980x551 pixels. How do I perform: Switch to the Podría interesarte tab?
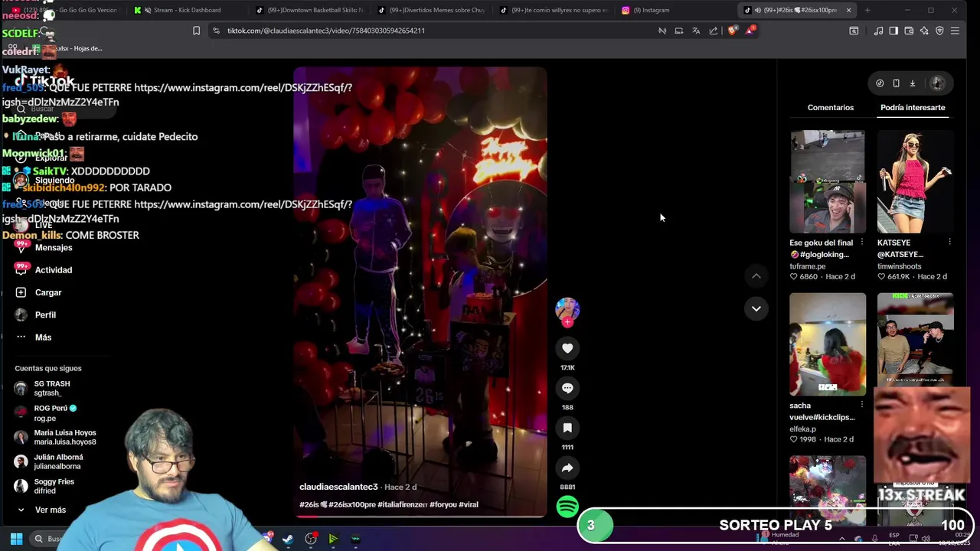coord(913,108)
